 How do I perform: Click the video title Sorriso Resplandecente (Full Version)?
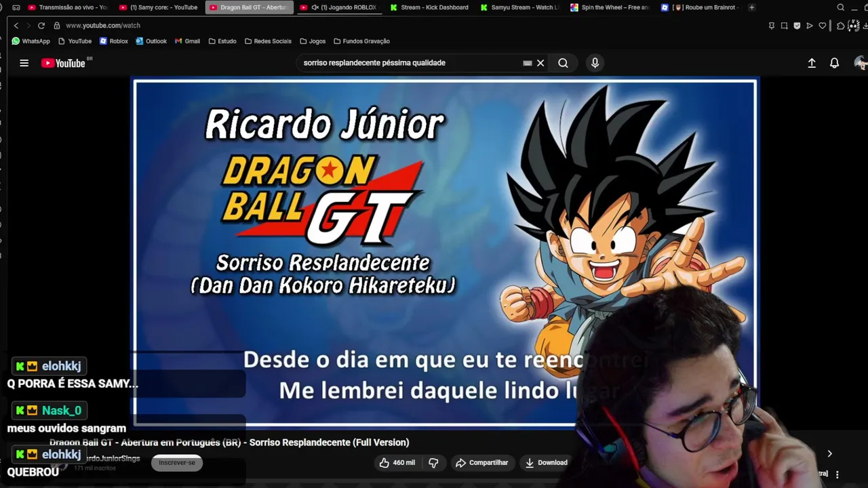click(229, 443)
